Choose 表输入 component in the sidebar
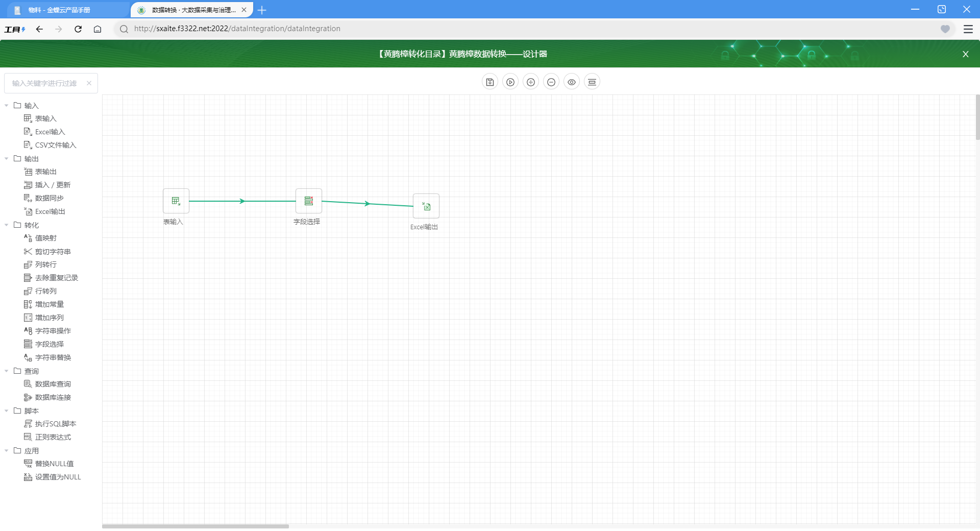This screenshot has height=531, width=980. [40, 118]
